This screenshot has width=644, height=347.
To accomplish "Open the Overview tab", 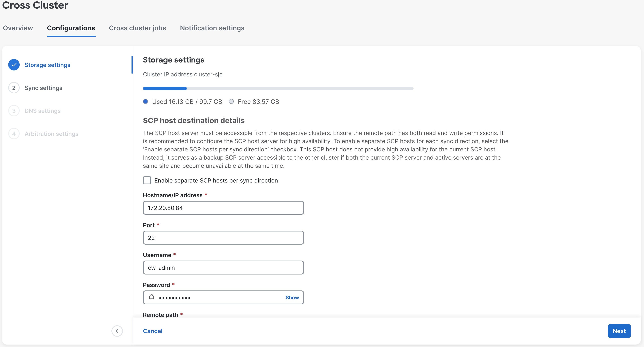I will 18,28.
